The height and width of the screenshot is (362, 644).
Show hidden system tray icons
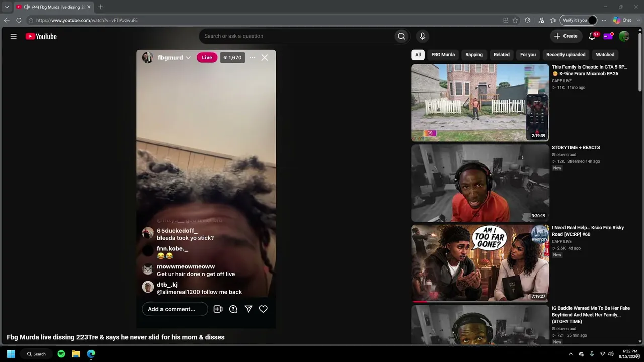coord(571,354)
